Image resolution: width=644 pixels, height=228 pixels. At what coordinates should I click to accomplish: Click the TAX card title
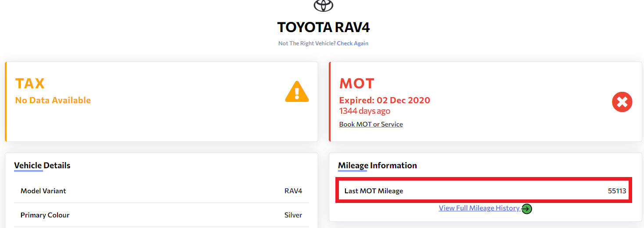30,83
